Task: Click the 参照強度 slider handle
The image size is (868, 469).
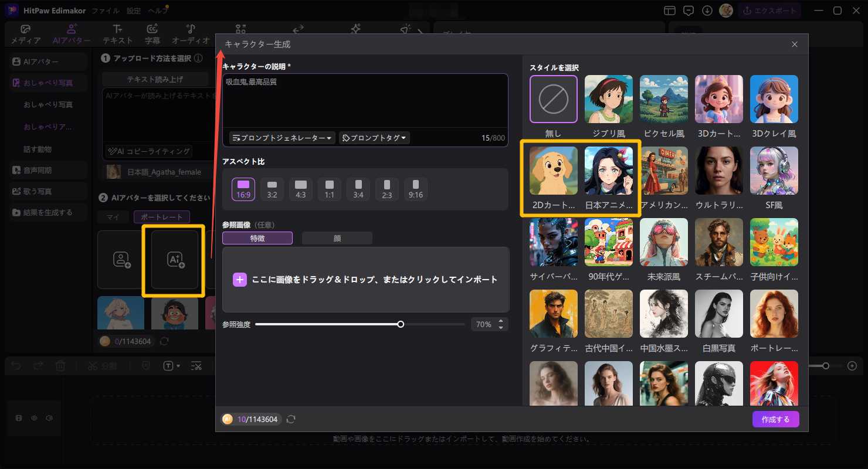Action: (401, 324)
